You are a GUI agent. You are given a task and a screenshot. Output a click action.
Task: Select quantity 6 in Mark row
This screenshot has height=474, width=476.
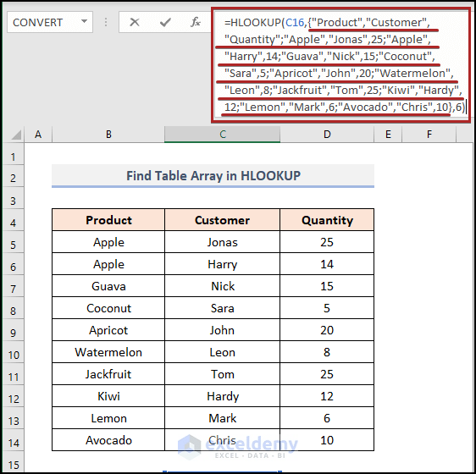327,418
